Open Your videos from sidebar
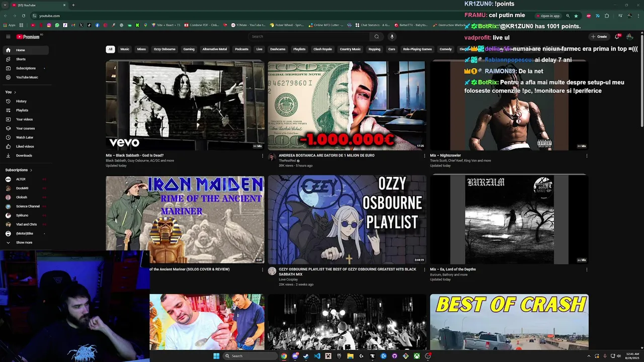The image size is (644, 362). pos(25,120)
